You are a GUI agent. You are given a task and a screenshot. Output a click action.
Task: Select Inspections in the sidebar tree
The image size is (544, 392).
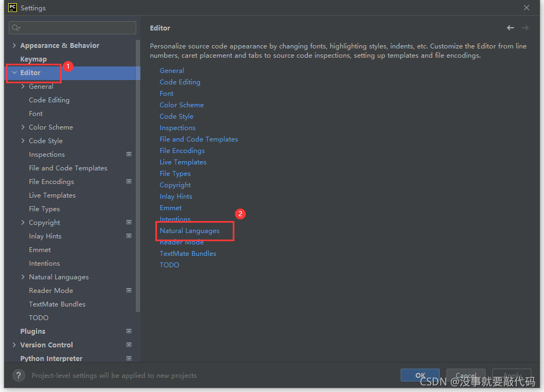pyautogui.click(x=47, y=155)
